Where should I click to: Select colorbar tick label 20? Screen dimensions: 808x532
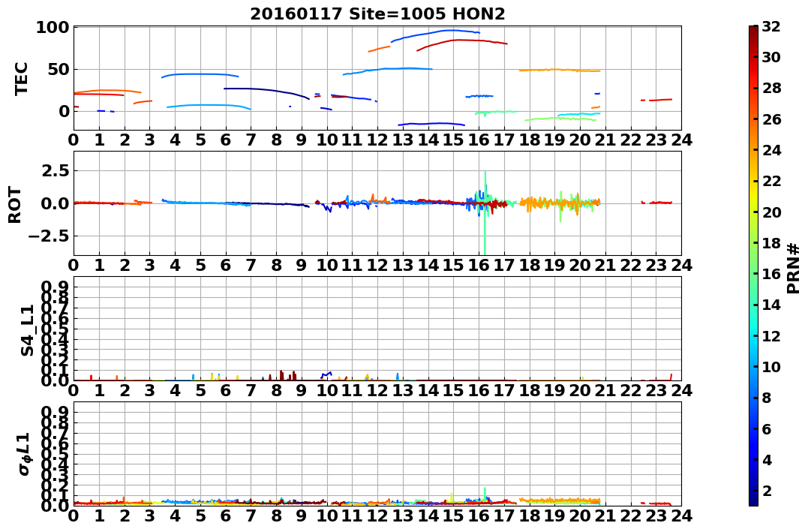771,212
